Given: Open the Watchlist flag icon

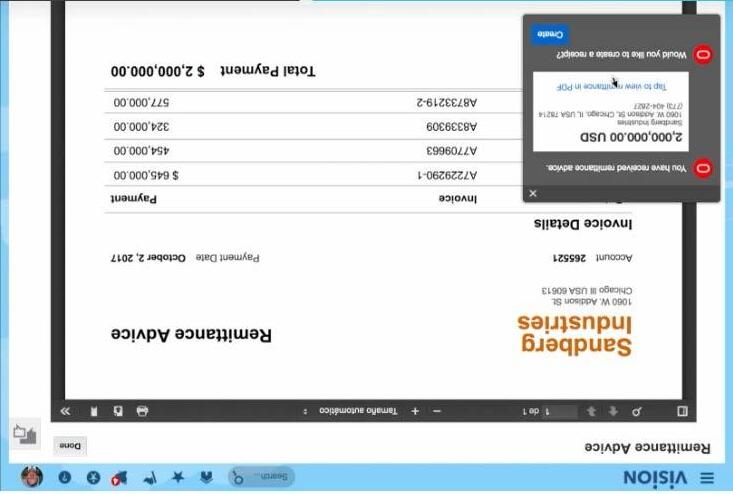Looking at the screenshot, I should (150, 478).
